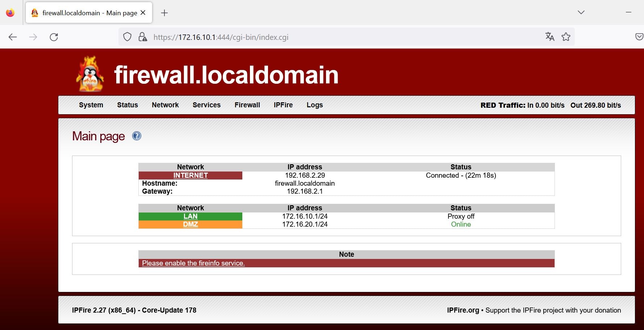
Task: Click the LAN network link
Action: [191, 216]
